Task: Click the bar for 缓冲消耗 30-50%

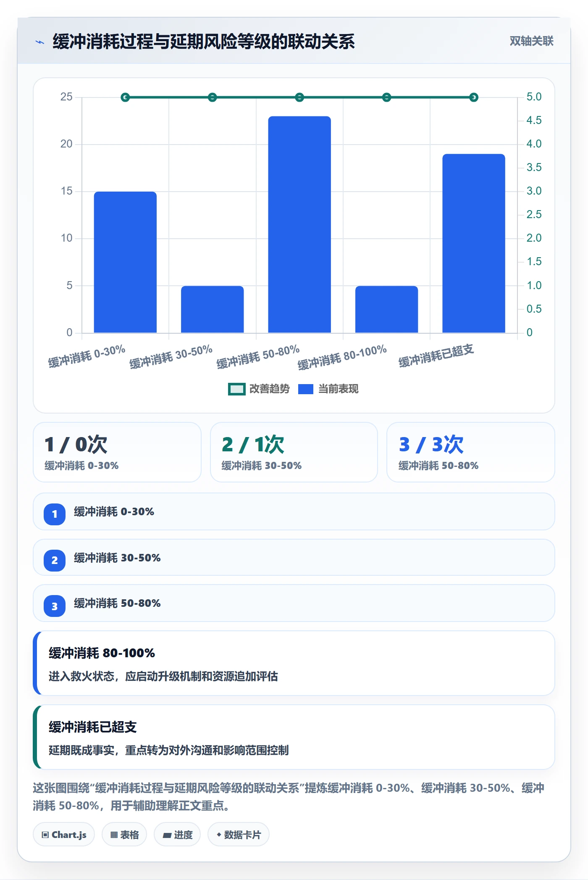Action: click(x=213, y=309)
